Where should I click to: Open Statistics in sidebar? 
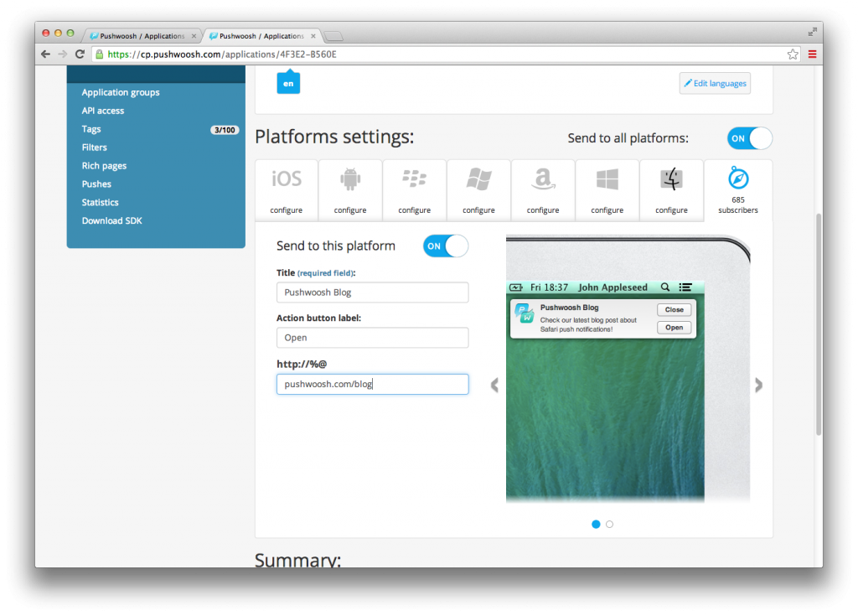click(101, 202)
